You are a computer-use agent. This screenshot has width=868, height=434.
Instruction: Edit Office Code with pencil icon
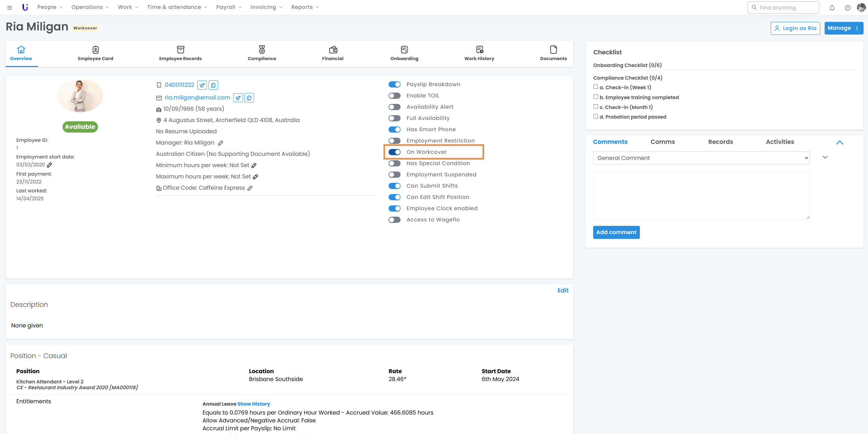(250, 188)
